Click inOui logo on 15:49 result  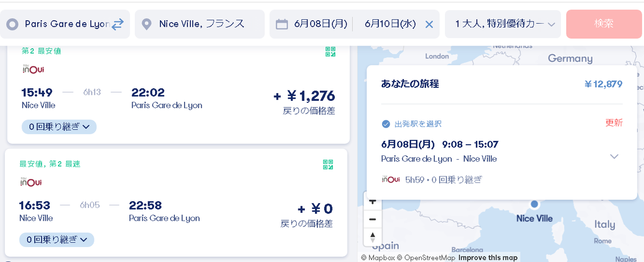point(32,69)
